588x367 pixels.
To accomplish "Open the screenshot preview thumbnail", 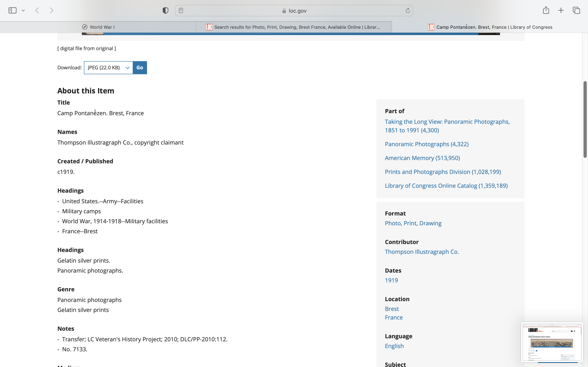I will [551, 342].
